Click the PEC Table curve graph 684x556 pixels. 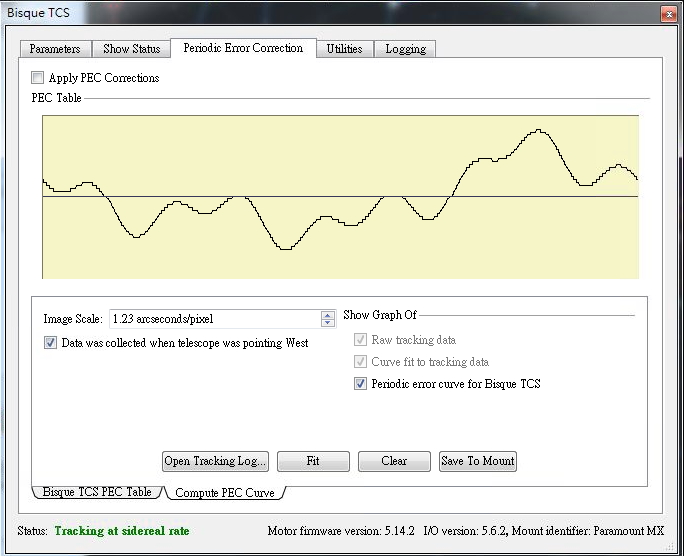pyautogui.click(x=341, y=197)
